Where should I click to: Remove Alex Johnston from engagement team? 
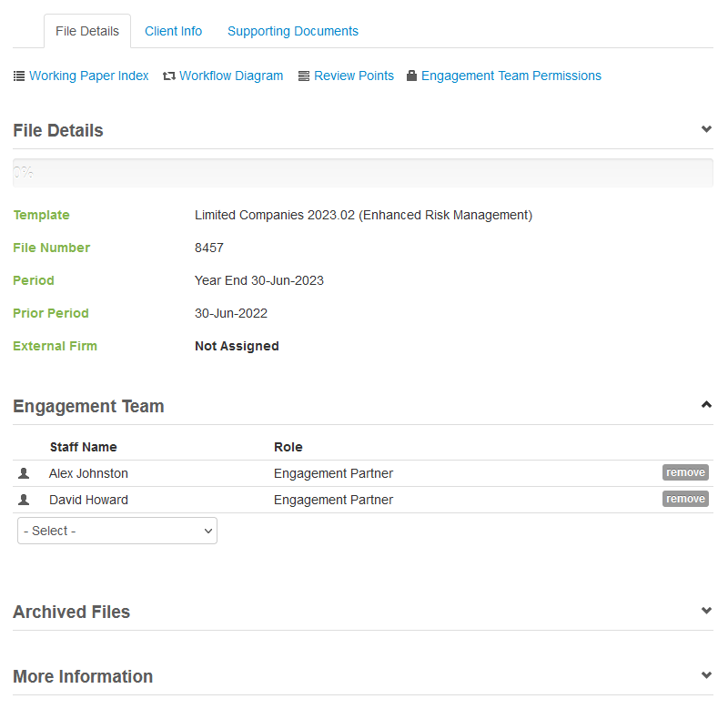click(x=684, y=472)
